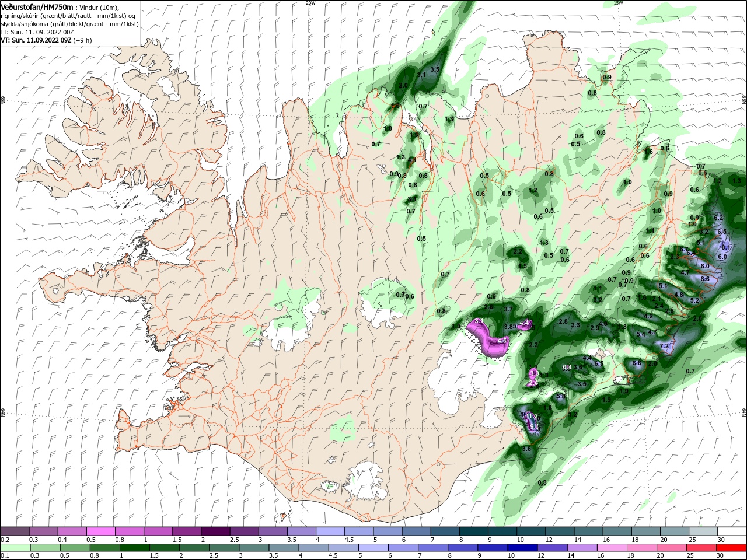
Task: Click the 3.85 value near pink area
Action: [509, 327]
